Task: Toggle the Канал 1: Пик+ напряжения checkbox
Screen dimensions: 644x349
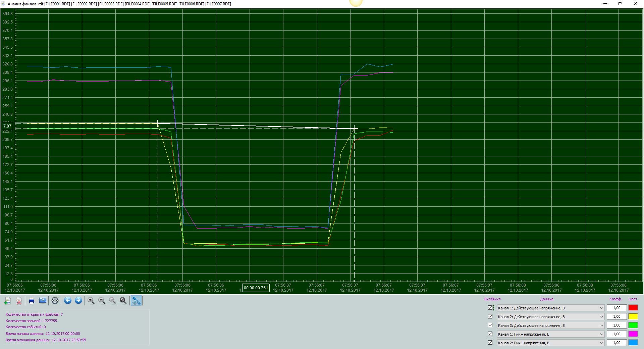Action: 490,334
